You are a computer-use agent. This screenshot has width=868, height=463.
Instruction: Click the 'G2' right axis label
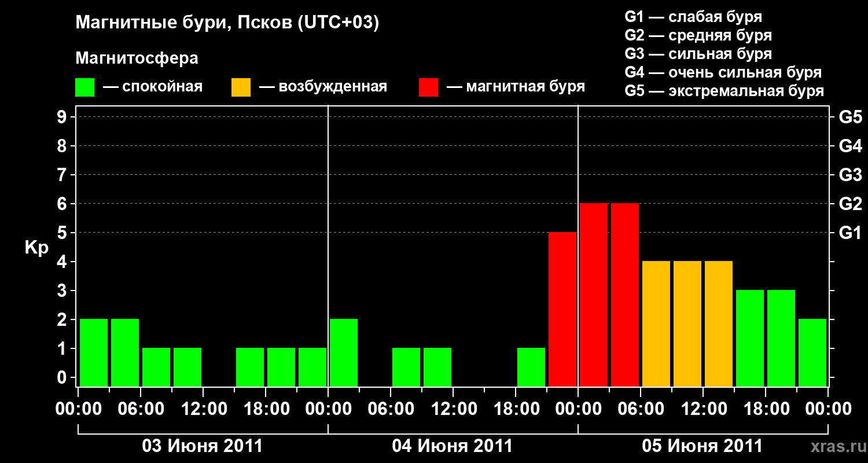coord(850,204)
